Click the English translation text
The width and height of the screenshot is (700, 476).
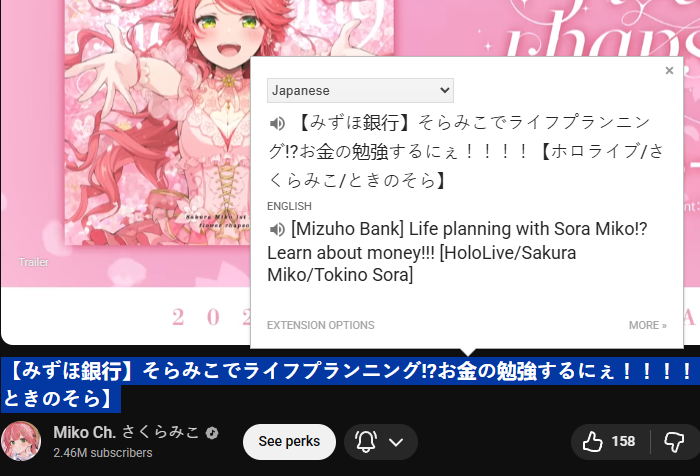point(457,252)
